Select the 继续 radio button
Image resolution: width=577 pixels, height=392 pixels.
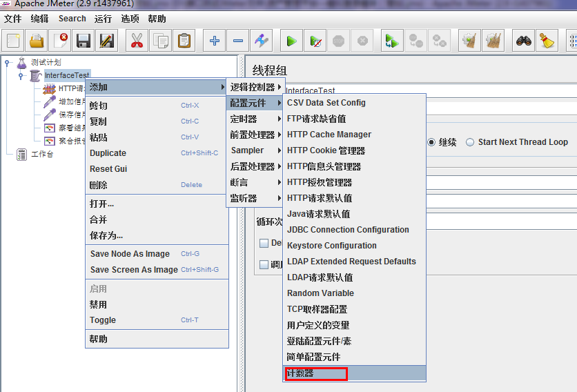tap(431, 142)
